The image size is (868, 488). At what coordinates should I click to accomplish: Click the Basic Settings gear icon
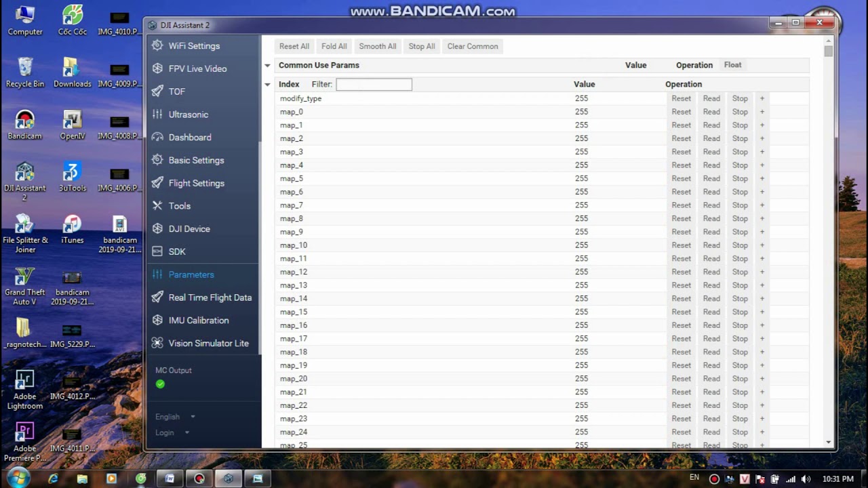(x=157, y=160)
